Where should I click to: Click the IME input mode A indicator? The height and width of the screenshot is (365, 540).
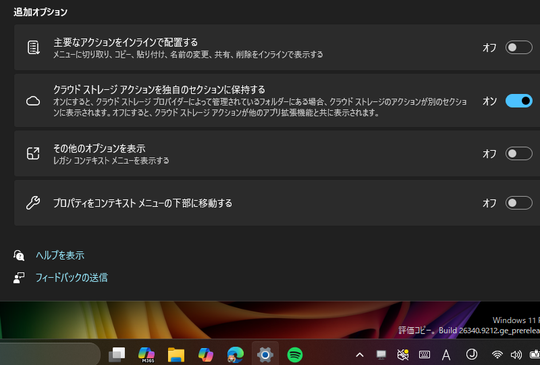pyautogui.click(x=446, y=355)
